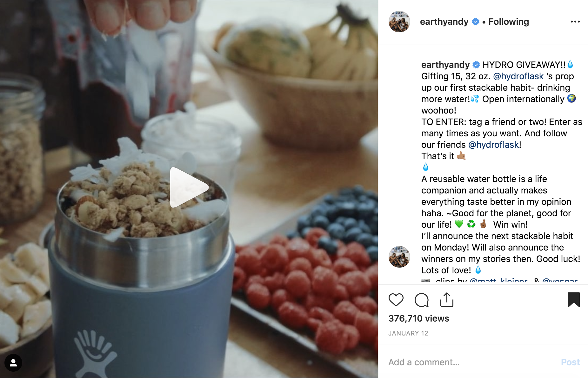
Task: Click the earthyandy username in header
Action: click(444, 22)
